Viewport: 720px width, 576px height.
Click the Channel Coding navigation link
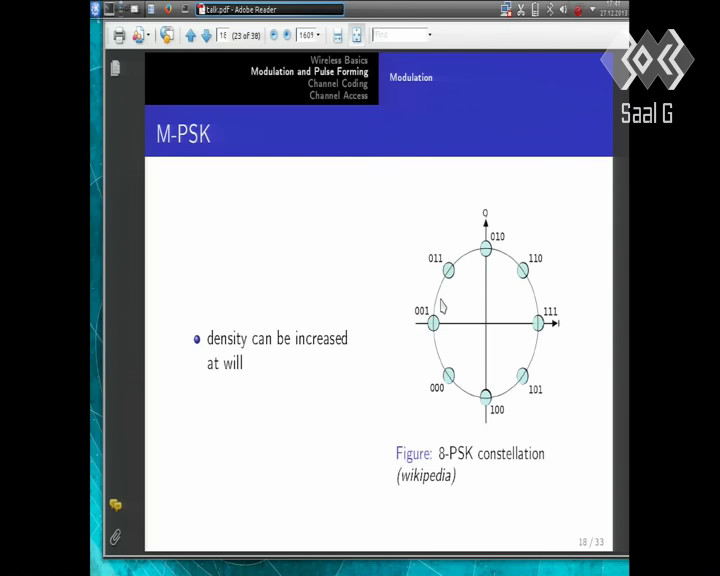[338, 84]
